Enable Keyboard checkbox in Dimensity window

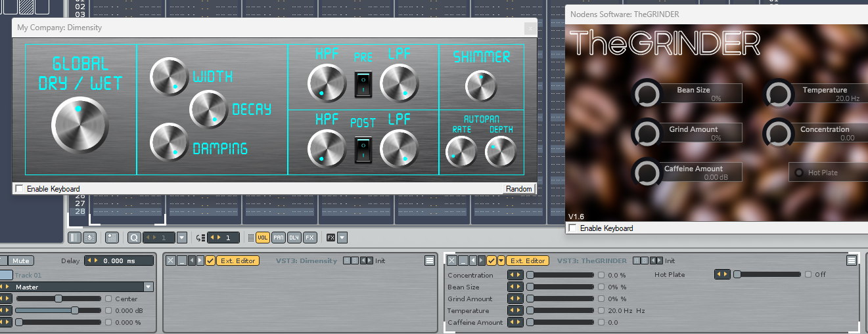pos(19,189)
